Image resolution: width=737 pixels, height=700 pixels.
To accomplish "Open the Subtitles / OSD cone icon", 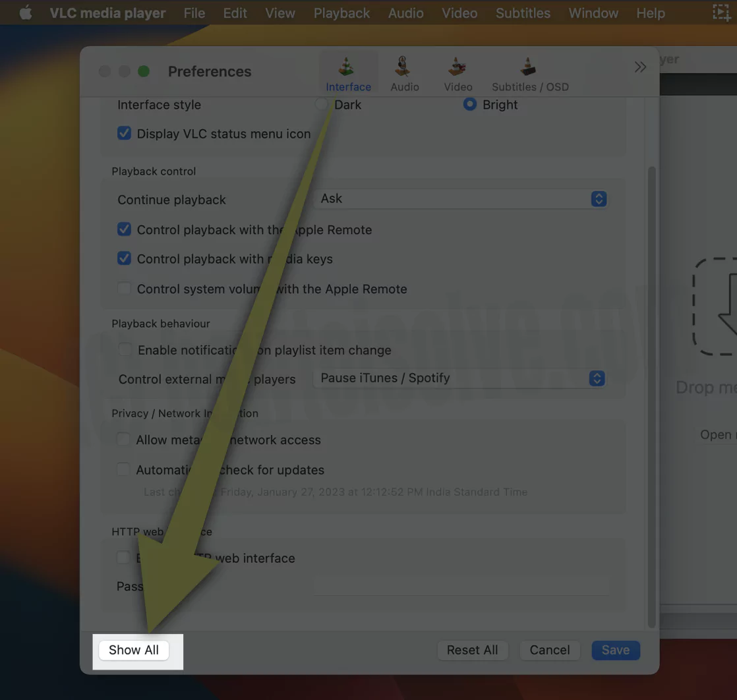I will 528,67.
